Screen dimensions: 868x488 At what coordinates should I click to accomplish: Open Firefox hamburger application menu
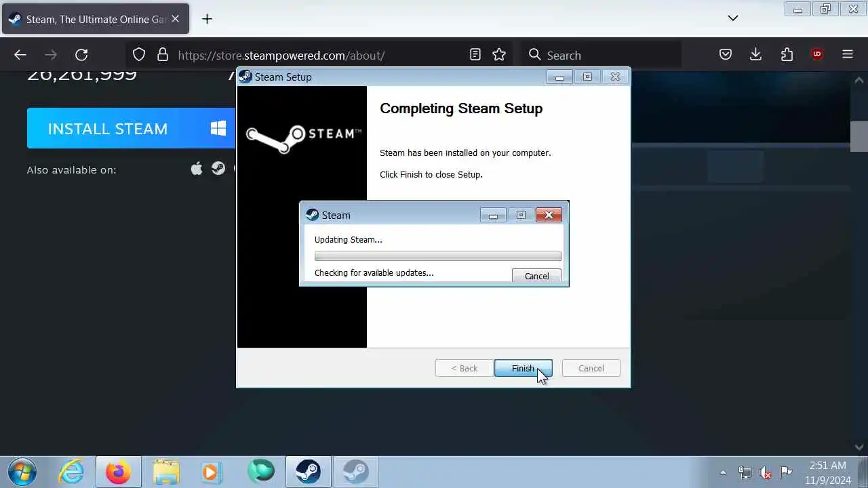(x=848, y=55)
